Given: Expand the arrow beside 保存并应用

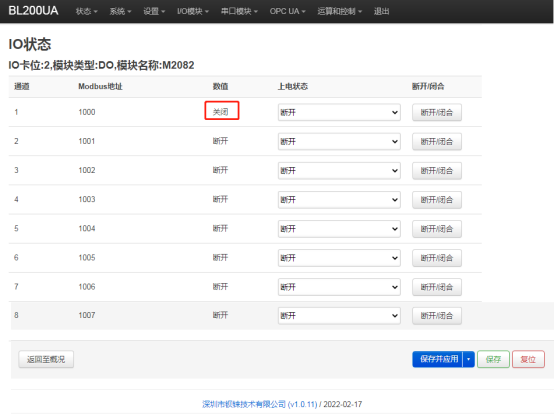Looking at the screenshot, I should (x=468, y=359).
